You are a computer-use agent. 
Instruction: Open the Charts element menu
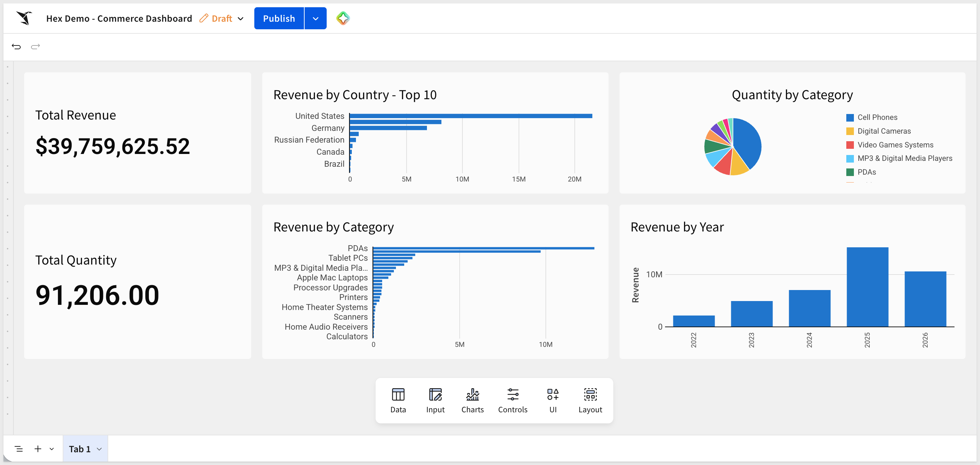point(472,400)
